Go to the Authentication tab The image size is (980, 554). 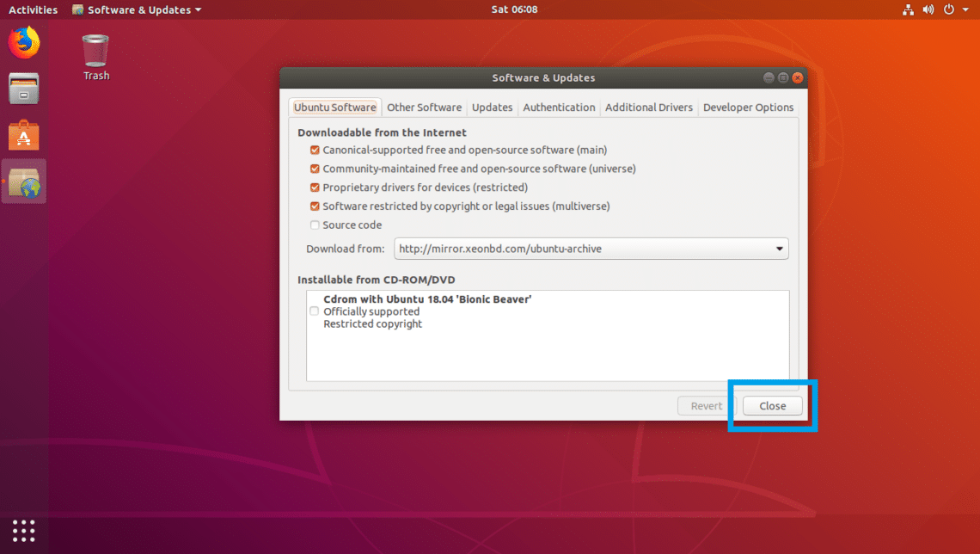559,108
